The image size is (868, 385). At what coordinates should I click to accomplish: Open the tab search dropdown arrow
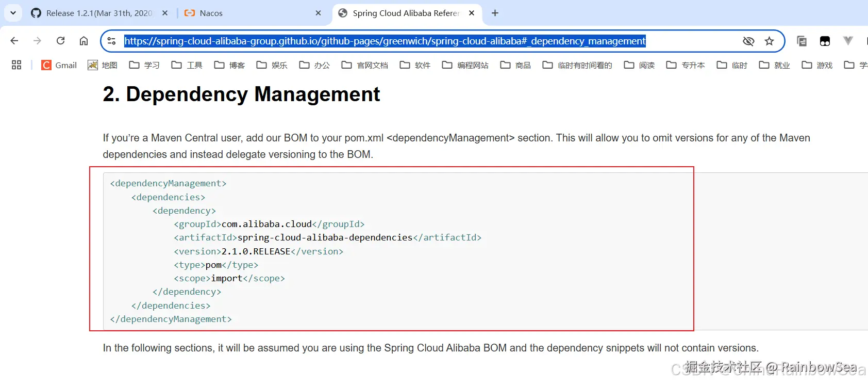tap(13, 13)
